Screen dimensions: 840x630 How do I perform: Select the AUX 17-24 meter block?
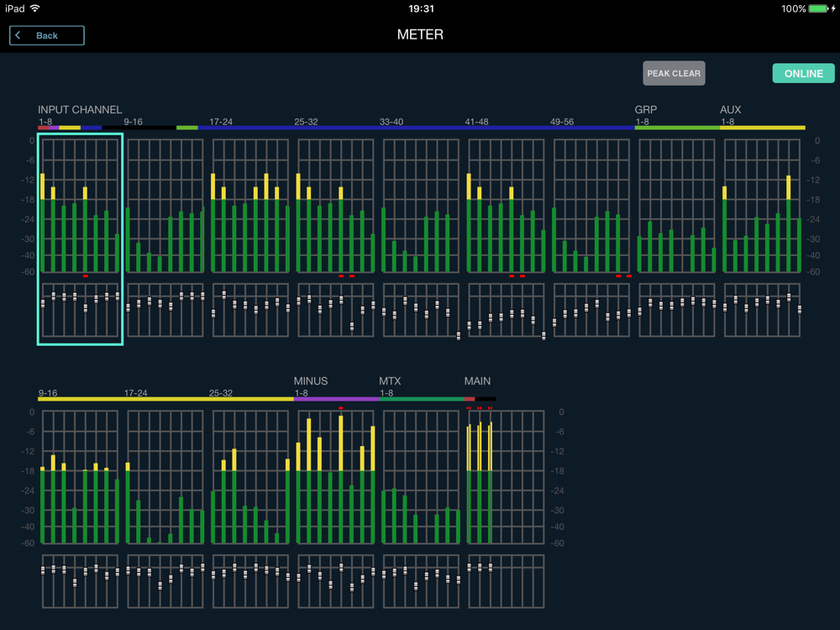tap(165, 477)
